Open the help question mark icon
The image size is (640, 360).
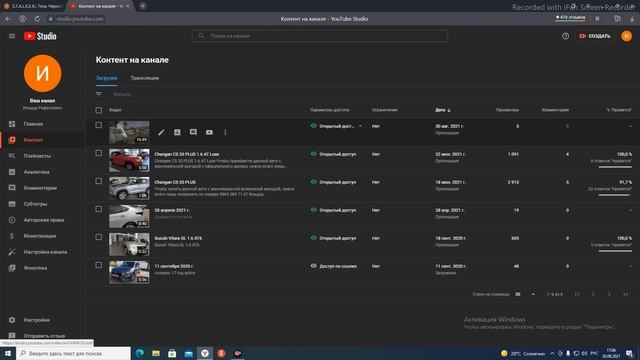(565, 36)
